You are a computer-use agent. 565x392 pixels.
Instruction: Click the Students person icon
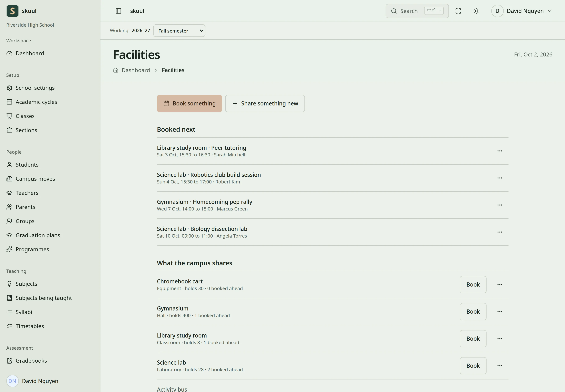point(9,165)
